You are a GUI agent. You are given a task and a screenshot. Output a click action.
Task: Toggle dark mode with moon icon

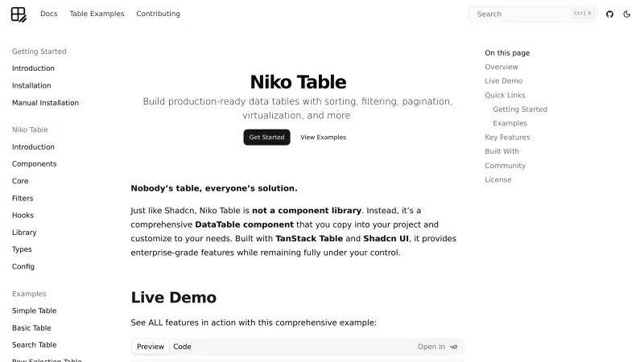[x=627, y=14]
